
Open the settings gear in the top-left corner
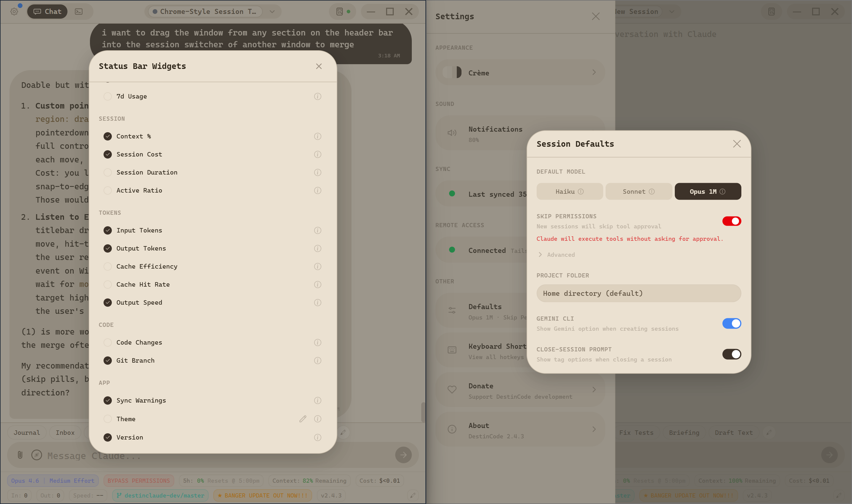(14, 11)
